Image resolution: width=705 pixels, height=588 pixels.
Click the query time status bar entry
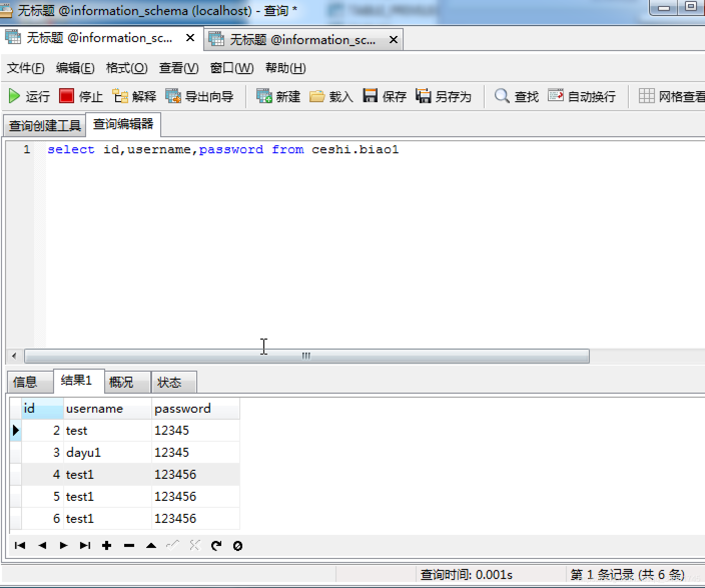click(x=466, y=574)
